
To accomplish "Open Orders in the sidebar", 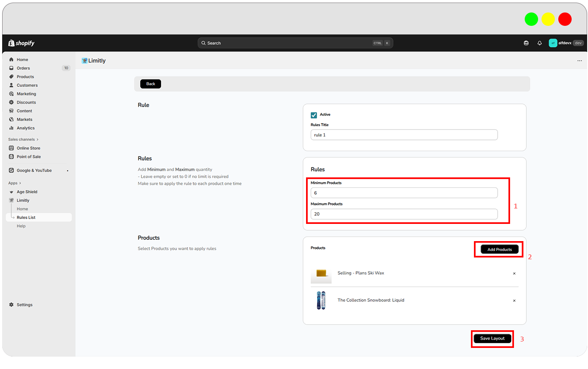I will coord(23,68).
